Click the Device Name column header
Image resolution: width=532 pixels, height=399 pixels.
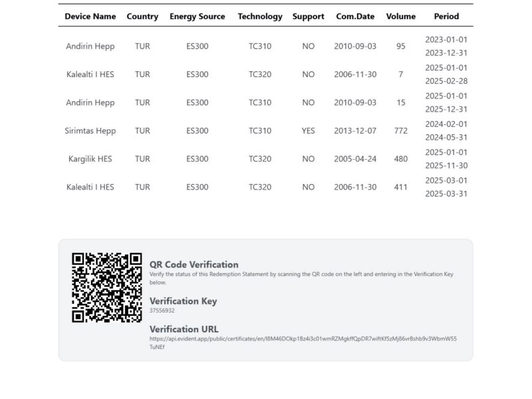(90, 16)
